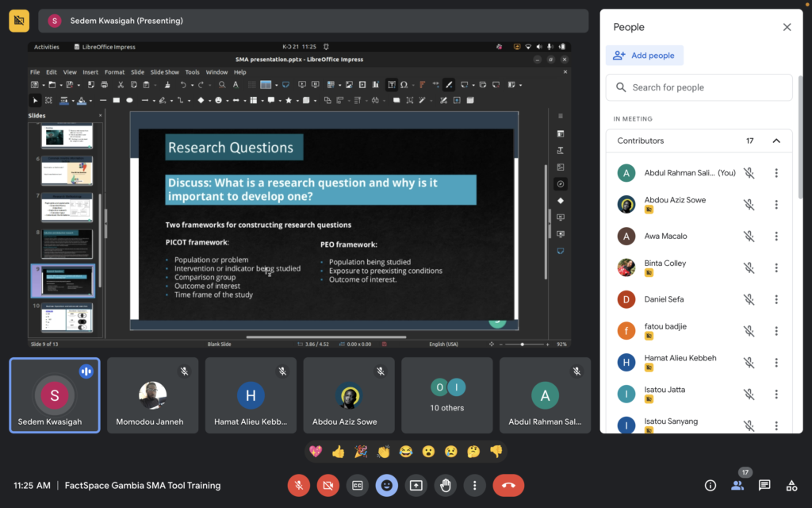This screenshot has width=812, height=508.
Task: Send the thumbs up reaction
Action: [x=338, y=452]
